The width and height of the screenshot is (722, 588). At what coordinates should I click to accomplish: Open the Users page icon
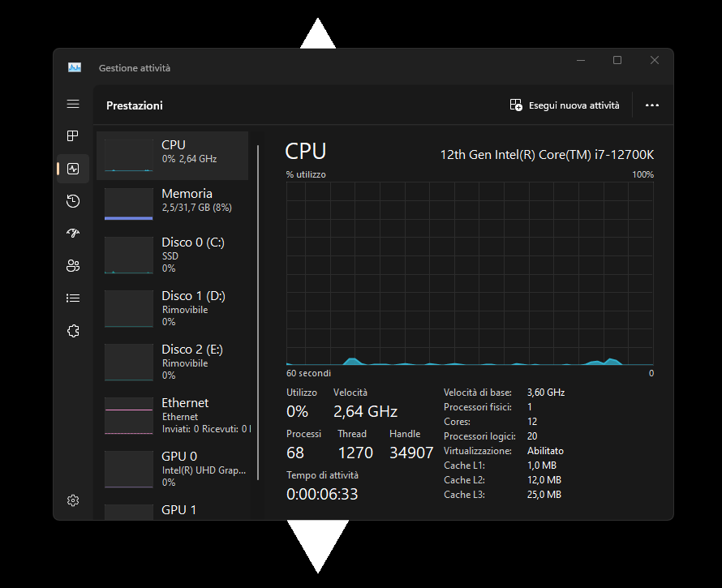pos(73,265)
